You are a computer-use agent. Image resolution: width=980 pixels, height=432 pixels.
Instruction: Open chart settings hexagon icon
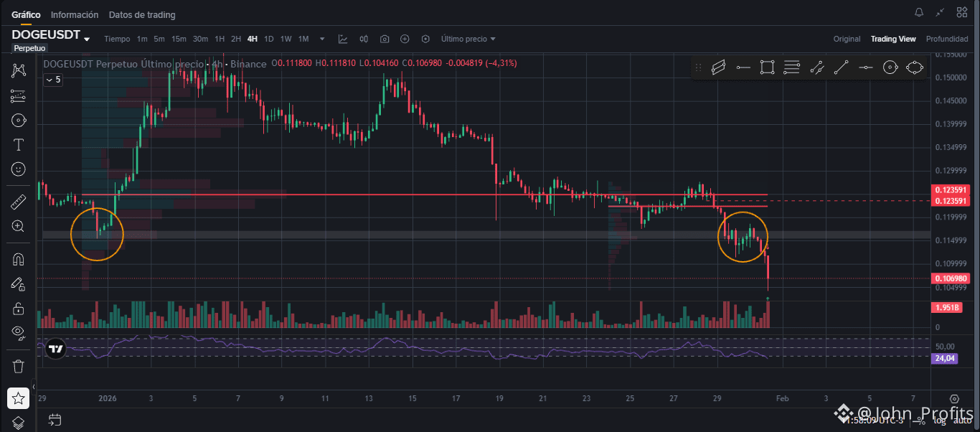click(x=425, y=39)
